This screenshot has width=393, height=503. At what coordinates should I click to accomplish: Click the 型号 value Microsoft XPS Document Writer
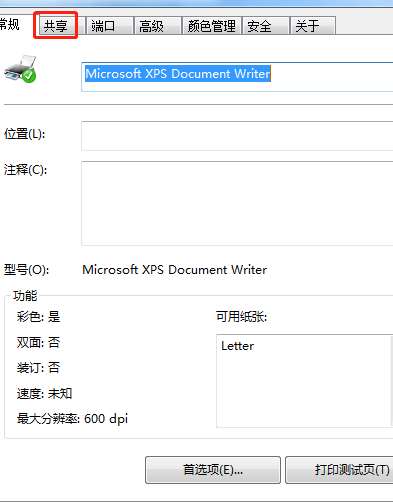pos(175,269)
